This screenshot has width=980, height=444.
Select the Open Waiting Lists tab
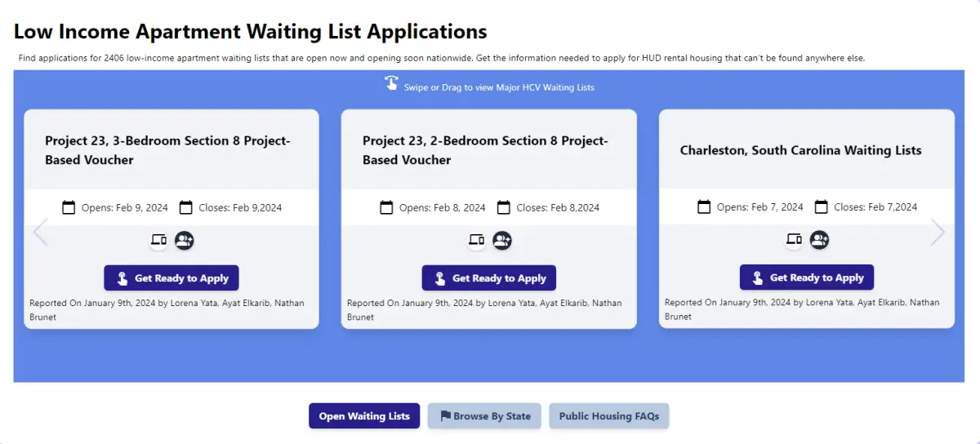[364, 415]
